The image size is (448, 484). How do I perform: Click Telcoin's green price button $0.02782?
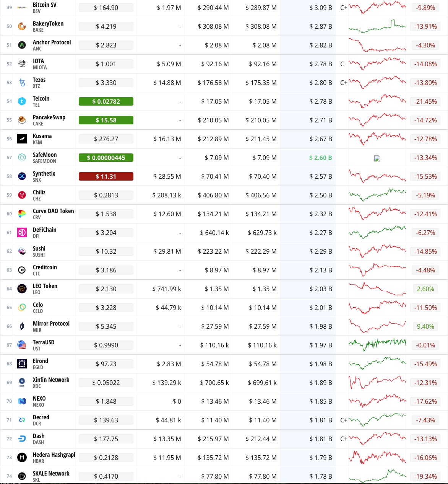pos(106,101)
